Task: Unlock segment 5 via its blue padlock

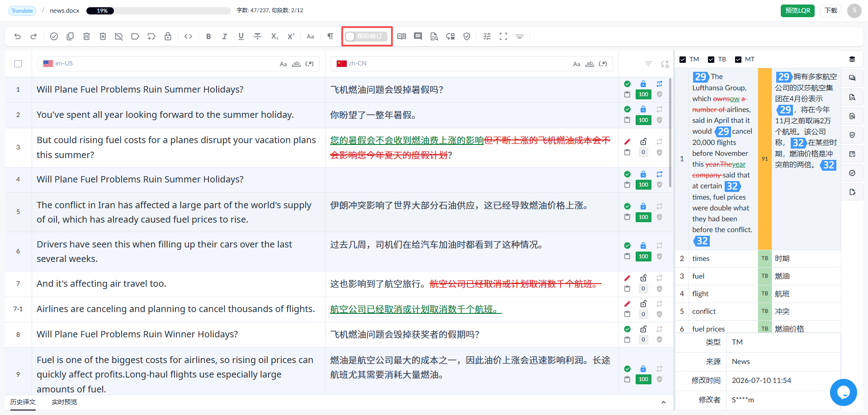Action: click(x=643, y=206)
